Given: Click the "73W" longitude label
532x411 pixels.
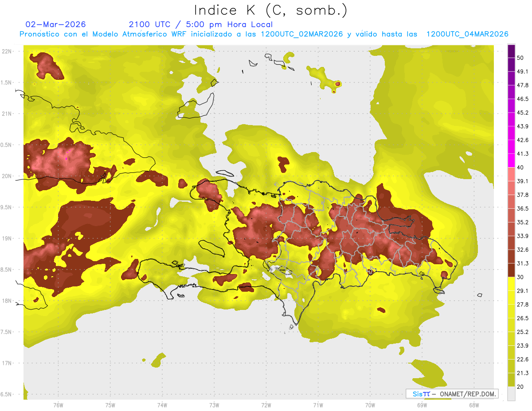Looking at the screenshot, I should [x=214, y=406].
